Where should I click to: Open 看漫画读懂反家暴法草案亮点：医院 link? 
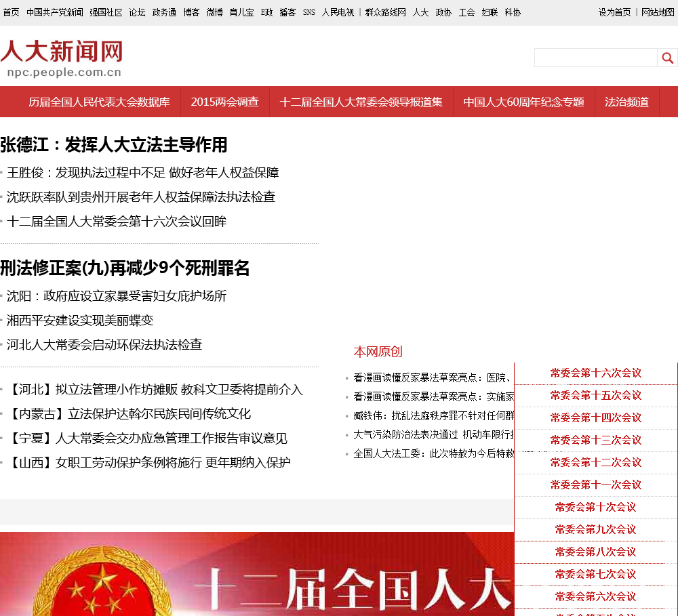tap(433, 378)
